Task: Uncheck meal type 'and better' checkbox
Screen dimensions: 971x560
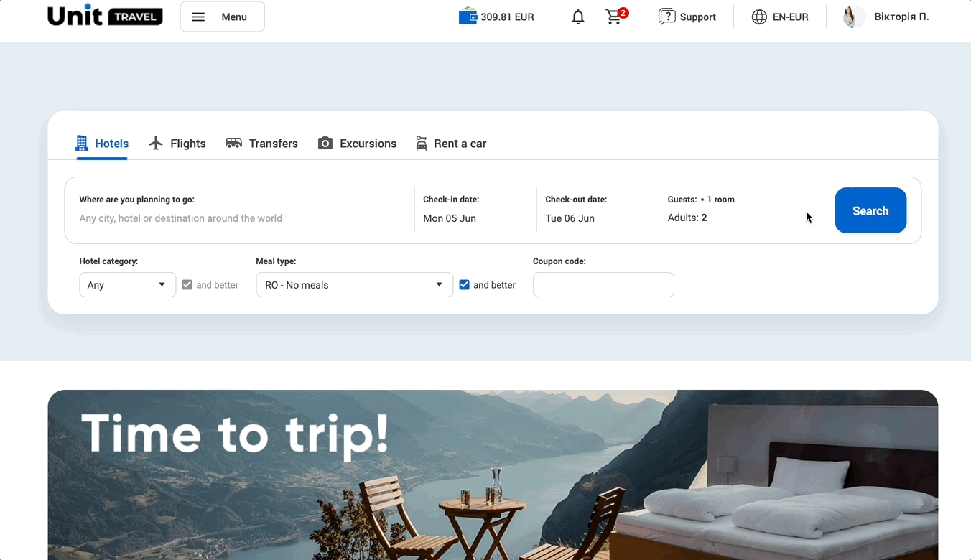Action: [464, 285]
